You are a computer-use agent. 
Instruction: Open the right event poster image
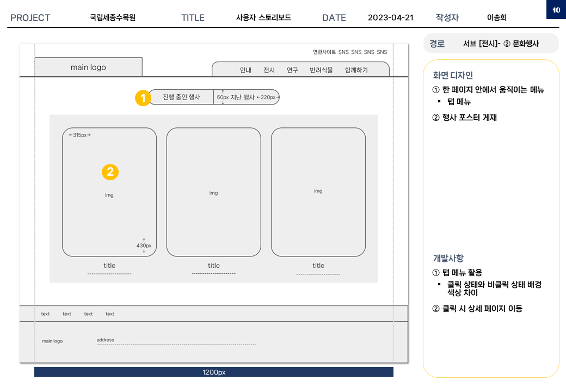click(318, 191)
